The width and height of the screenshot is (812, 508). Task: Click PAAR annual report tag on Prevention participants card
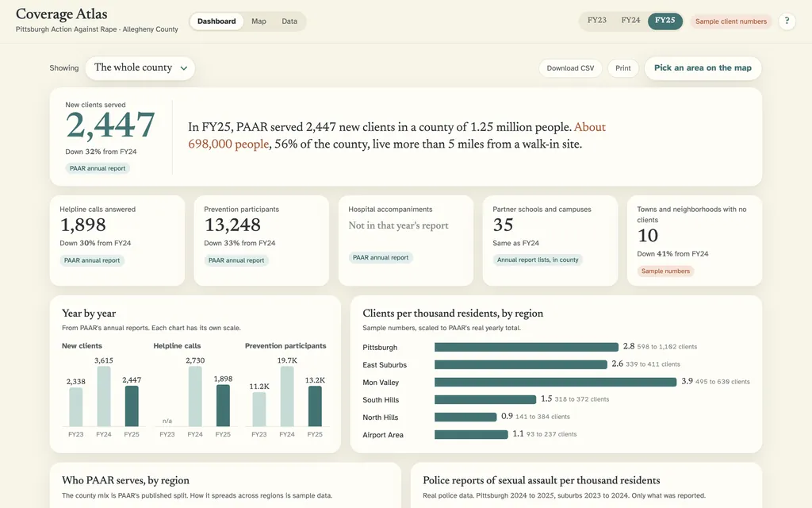click(x=236, y=260)
